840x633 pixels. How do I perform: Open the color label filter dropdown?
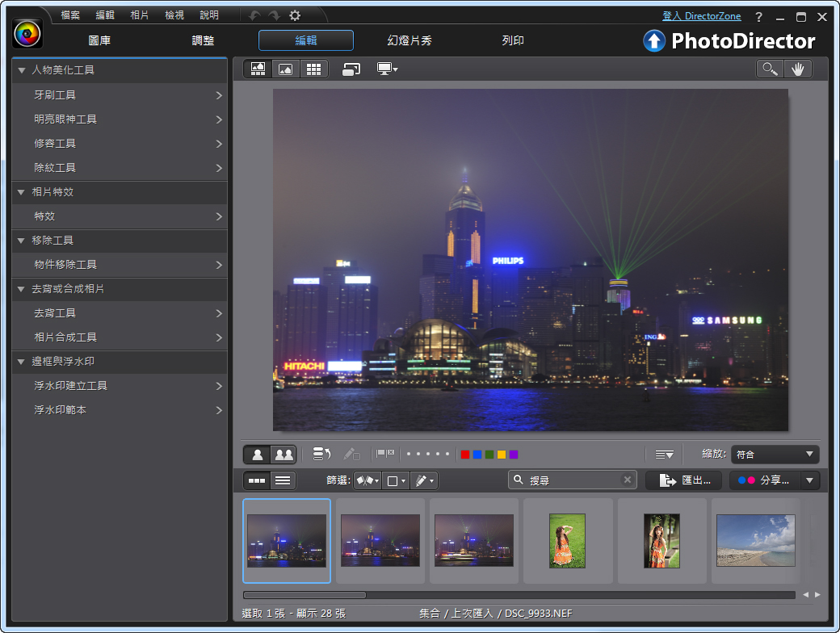pos(396,480)
